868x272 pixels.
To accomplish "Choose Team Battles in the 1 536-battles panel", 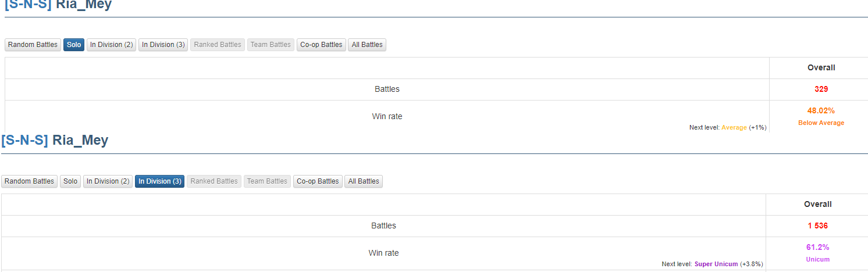I will tap(268, 181).
